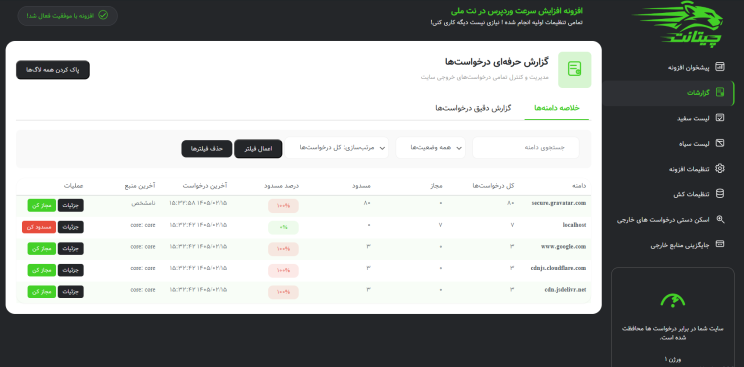Click the افزونه با موفقیت فعال شد notice

pos(68,16)
